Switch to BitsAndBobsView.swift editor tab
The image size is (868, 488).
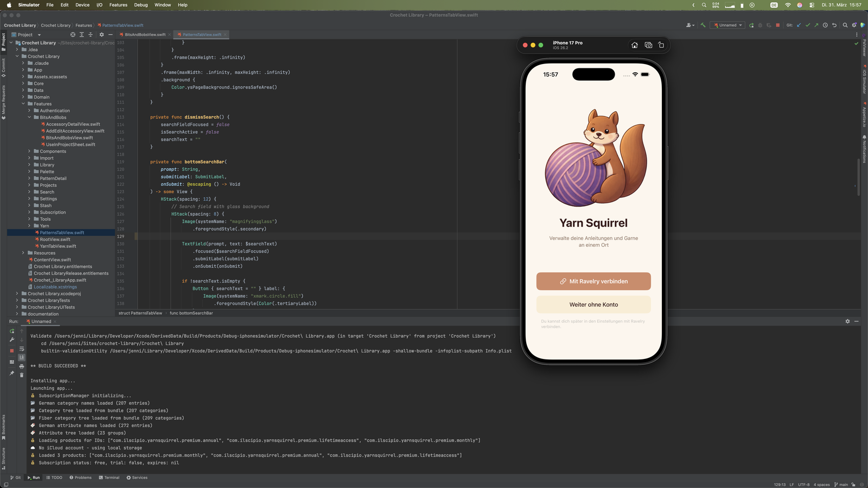point(145,35)
